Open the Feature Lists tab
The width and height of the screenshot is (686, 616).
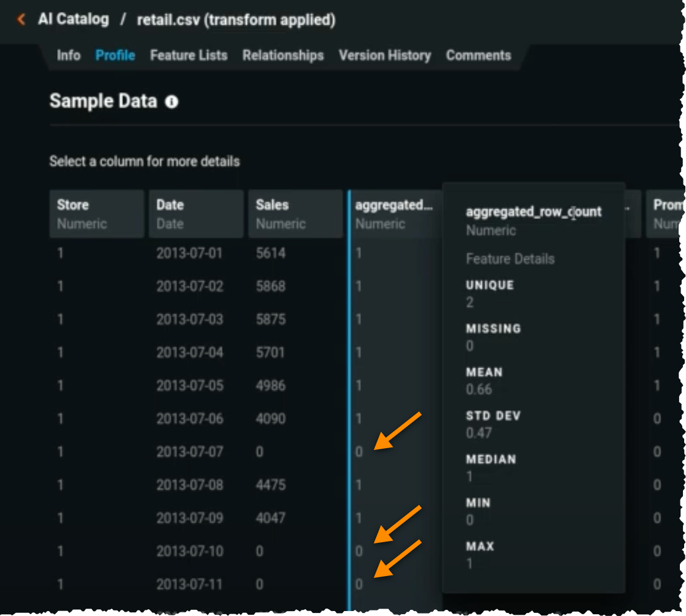(x=188, y=55)
